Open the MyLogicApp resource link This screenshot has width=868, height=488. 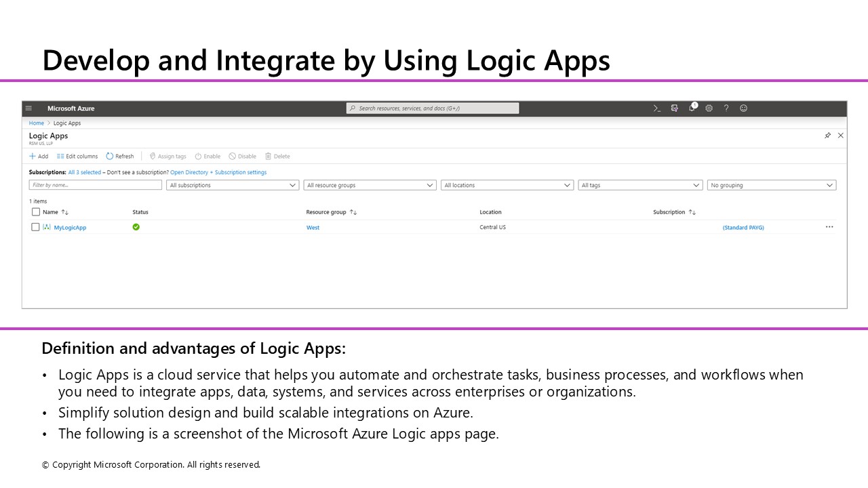(70, 228)
